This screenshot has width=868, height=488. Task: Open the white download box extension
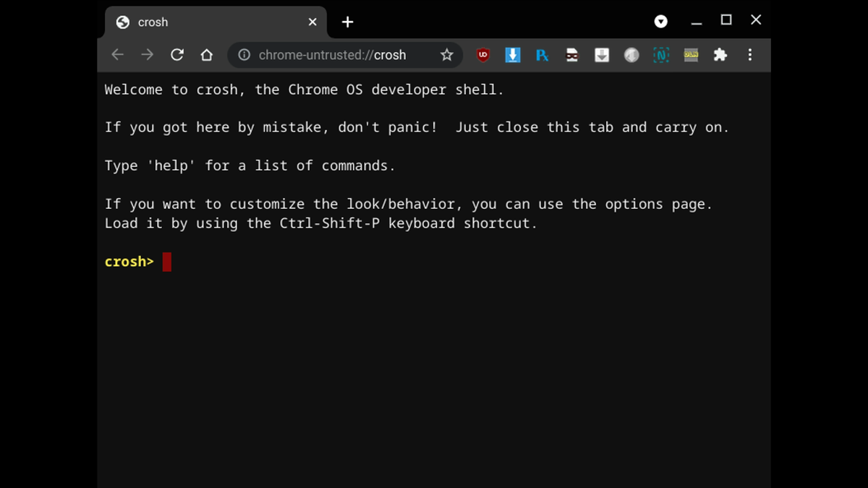click(602, 55)
